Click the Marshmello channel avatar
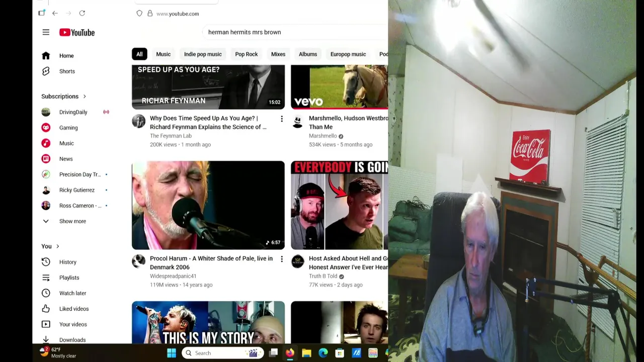 297,121
